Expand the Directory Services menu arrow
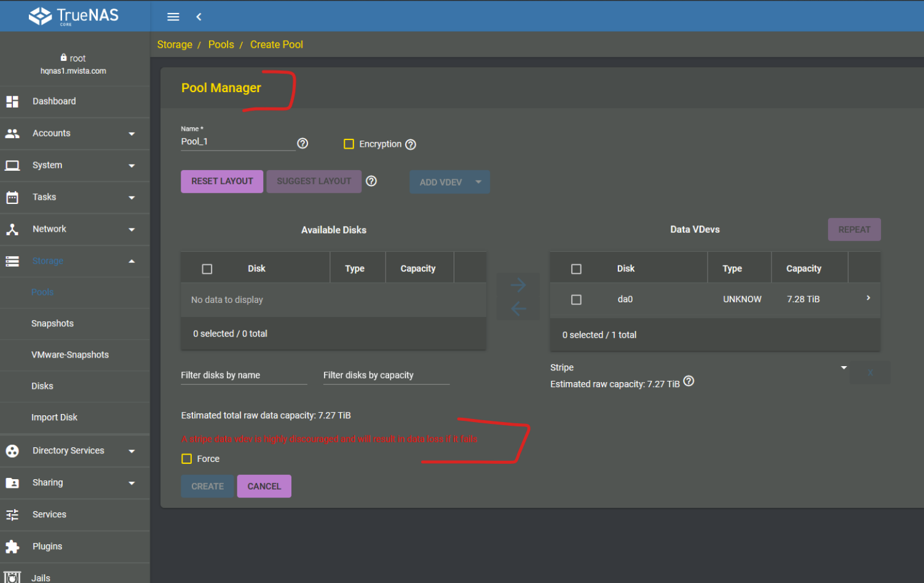The height and width of the screenshot is (583, 924). [132, 452]
